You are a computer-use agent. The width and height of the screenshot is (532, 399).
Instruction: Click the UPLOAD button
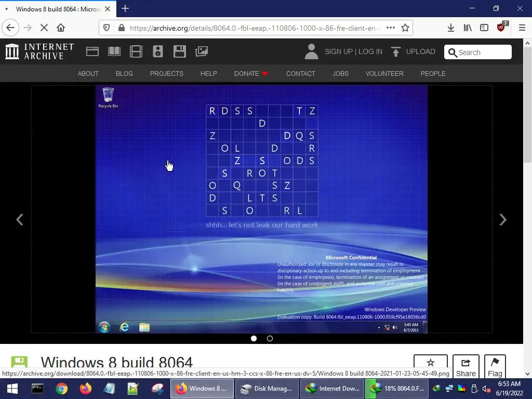413,51
